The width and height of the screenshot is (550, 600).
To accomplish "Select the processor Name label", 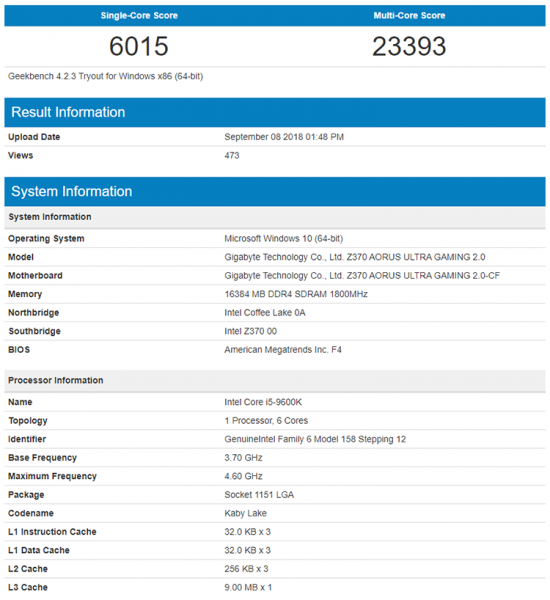I will pos(20,402).
